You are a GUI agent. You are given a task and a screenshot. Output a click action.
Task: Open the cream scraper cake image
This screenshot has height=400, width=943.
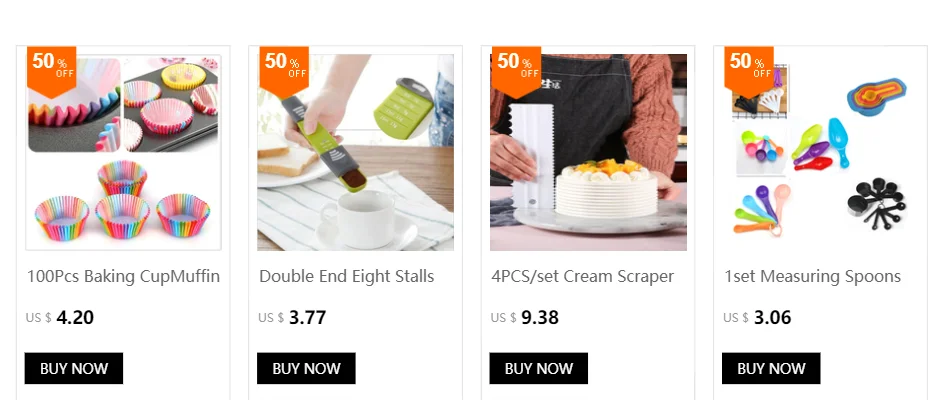click(588, 152)
